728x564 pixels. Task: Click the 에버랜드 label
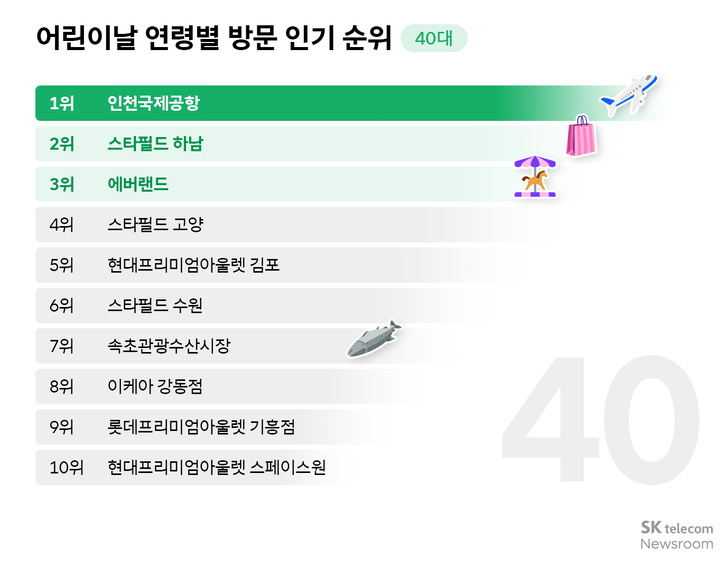pos(138,184)
